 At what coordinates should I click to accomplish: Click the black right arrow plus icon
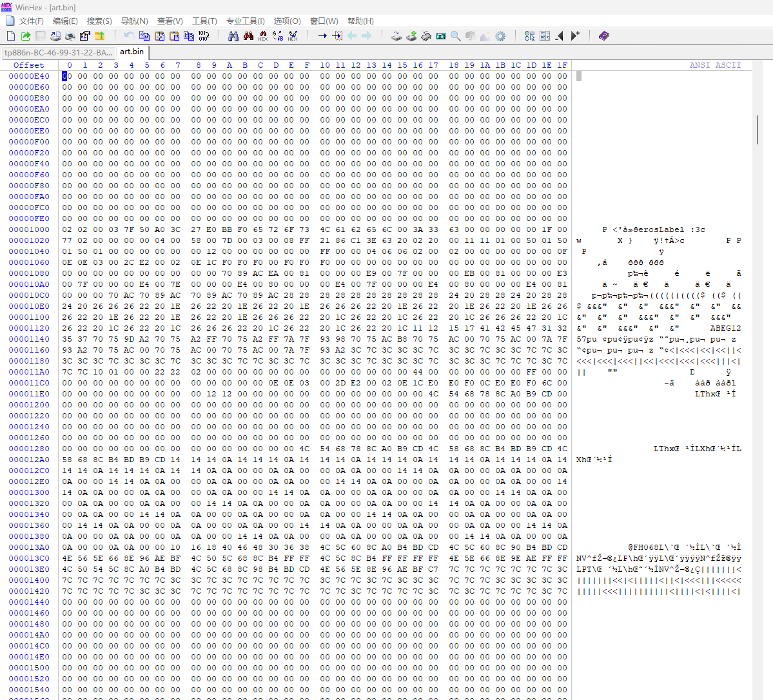click(x=575, y=36)
